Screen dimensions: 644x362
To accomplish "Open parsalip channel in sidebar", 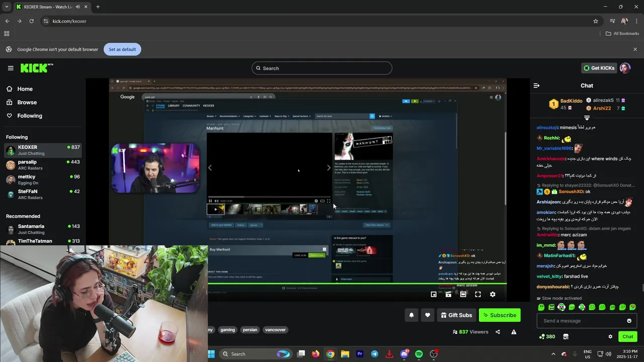I will (43, 165).
